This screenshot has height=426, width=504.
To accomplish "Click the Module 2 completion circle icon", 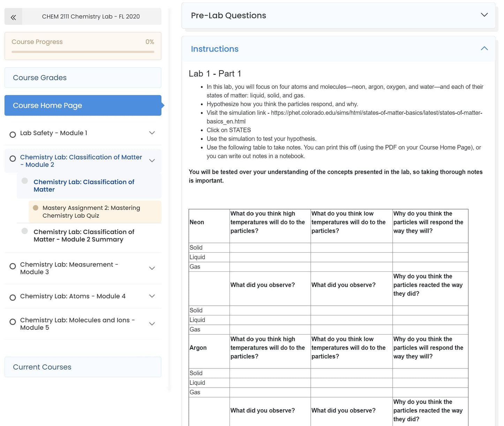I will (x=13, y=159).
